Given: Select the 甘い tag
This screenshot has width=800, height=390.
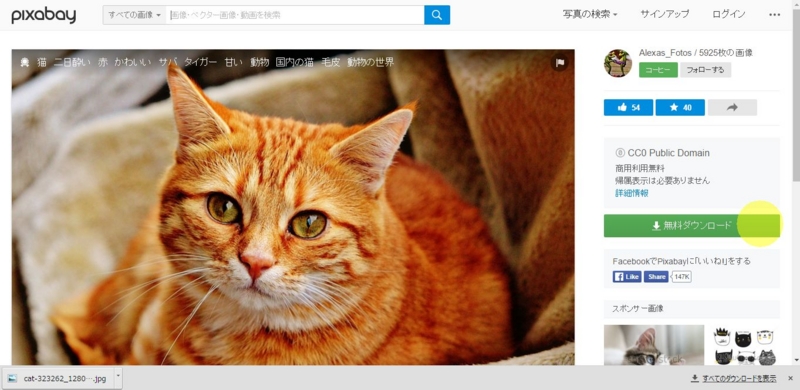Looking at the screenshot, I should click(234, 62).
